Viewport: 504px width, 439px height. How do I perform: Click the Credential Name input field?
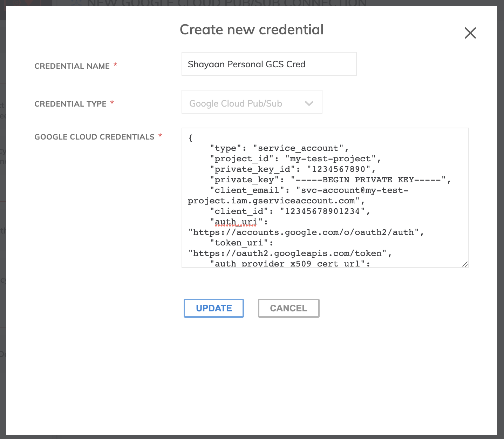(x=269, y=64)
